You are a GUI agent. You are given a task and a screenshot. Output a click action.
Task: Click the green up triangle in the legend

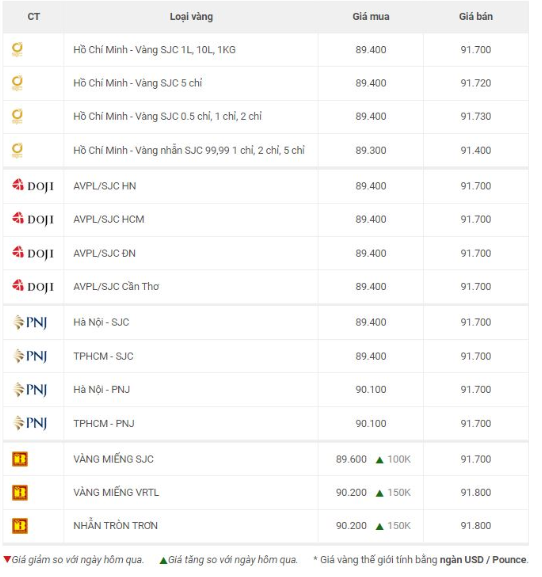[x=163, y=560]
